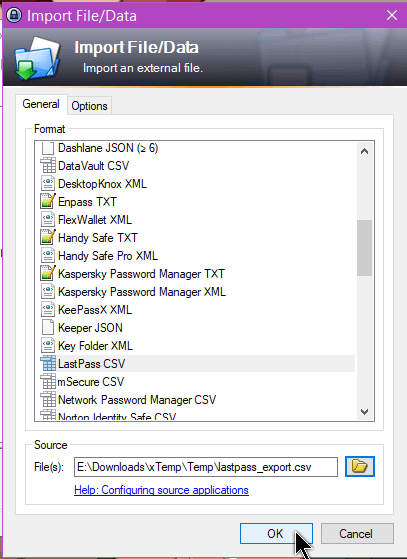Click the Kaspersky Password Manager TXT icon
The image size is (407, 559).
[x=48, y=273]
